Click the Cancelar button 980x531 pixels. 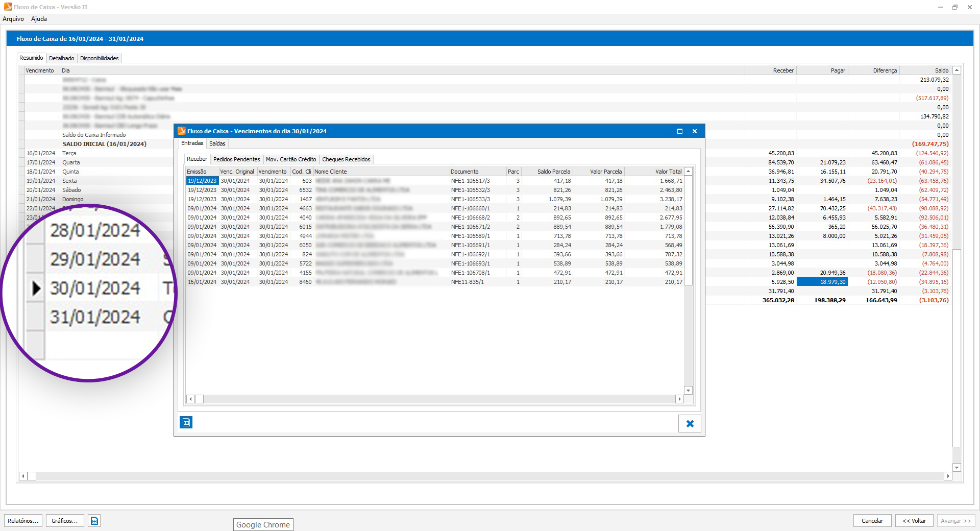point(872,521)
